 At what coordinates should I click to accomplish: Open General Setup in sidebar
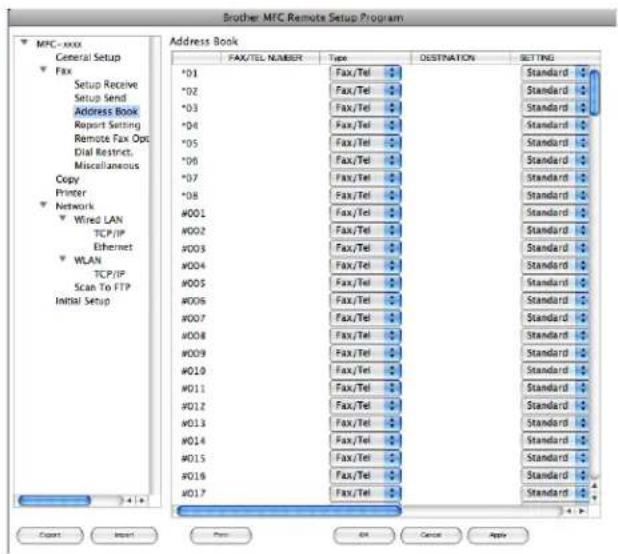[x=88, y=57]
